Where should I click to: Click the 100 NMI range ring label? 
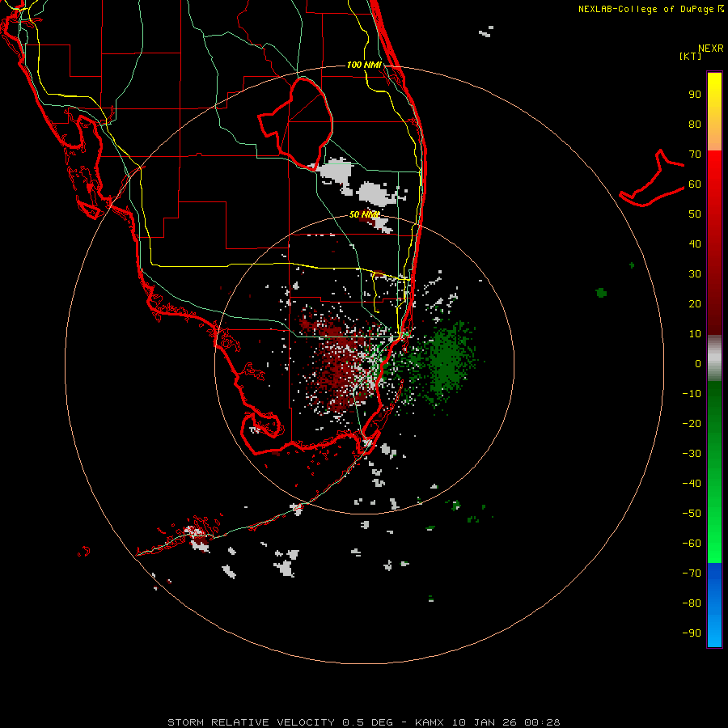point(364,65)
